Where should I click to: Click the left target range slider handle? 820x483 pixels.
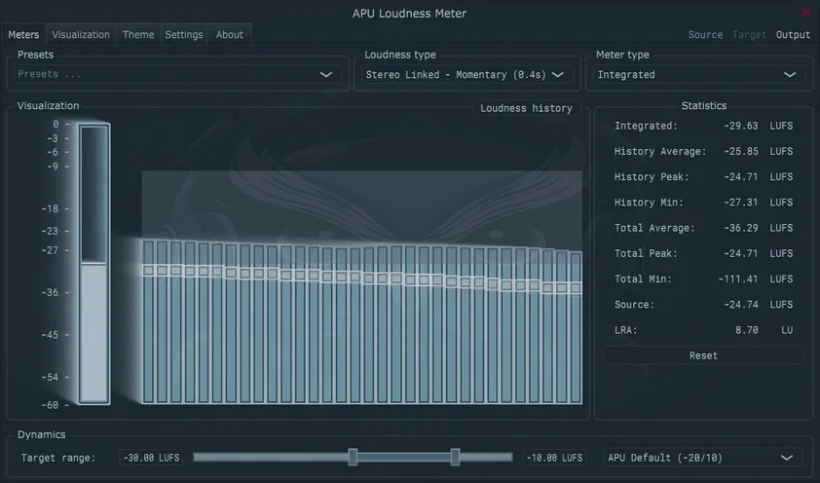(353, 457)
